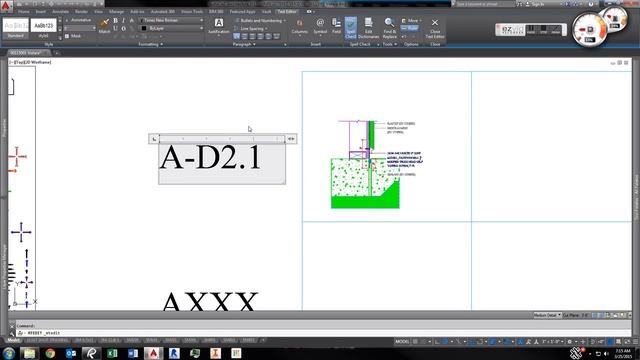Toggle Italic text formatting
Screen dimensions: 640x360
tap(124, 20)
